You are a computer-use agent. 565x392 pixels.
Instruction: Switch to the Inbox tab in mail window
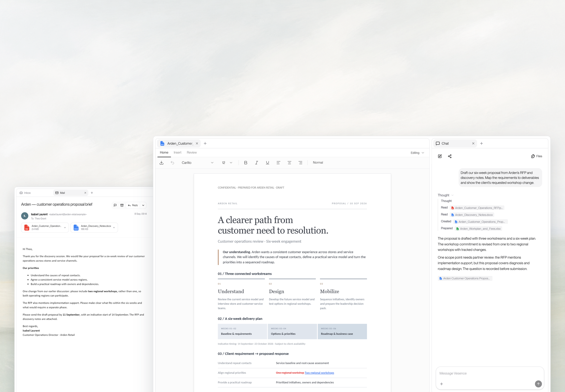pyautogui.click(x=25, y=193)
